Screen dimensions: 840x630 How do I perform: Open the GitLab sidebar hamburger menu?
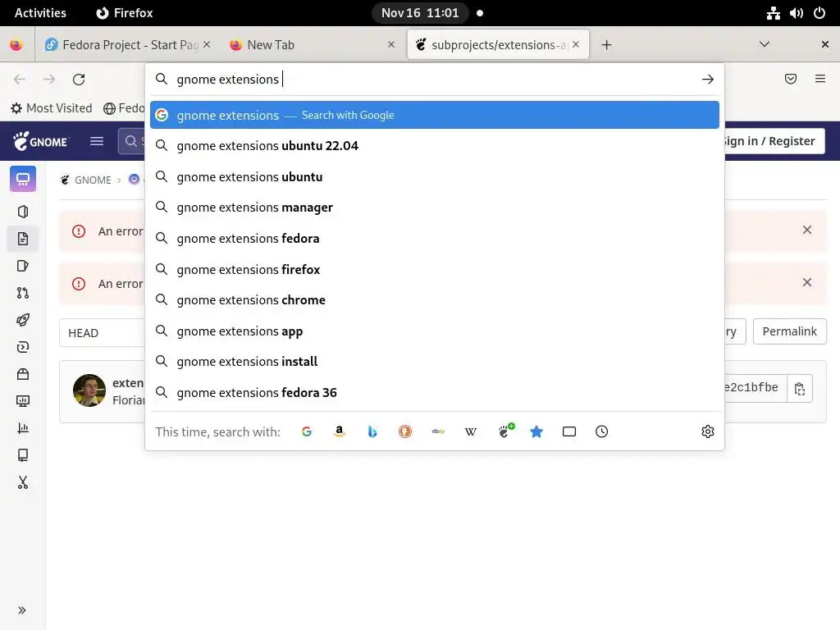(x=97, y=141)
